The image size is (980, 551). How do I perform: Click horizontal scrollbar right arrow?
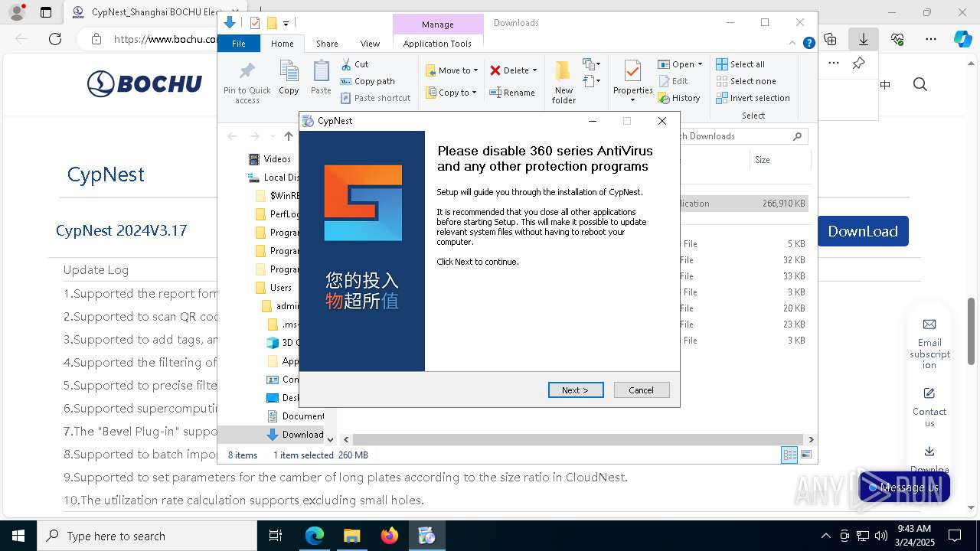(811, 439)
